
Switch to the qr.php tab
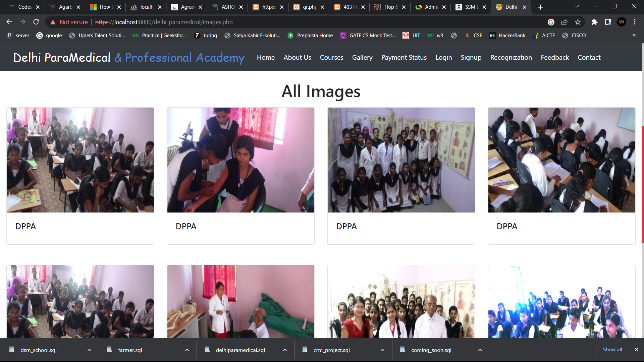(305, 7)
